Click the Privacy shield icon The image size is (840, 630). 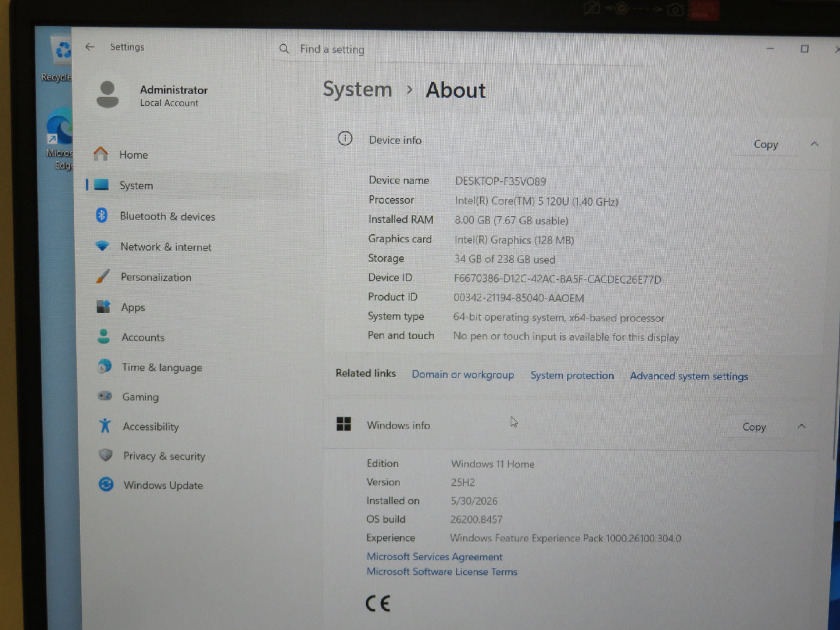click(106, 455)
